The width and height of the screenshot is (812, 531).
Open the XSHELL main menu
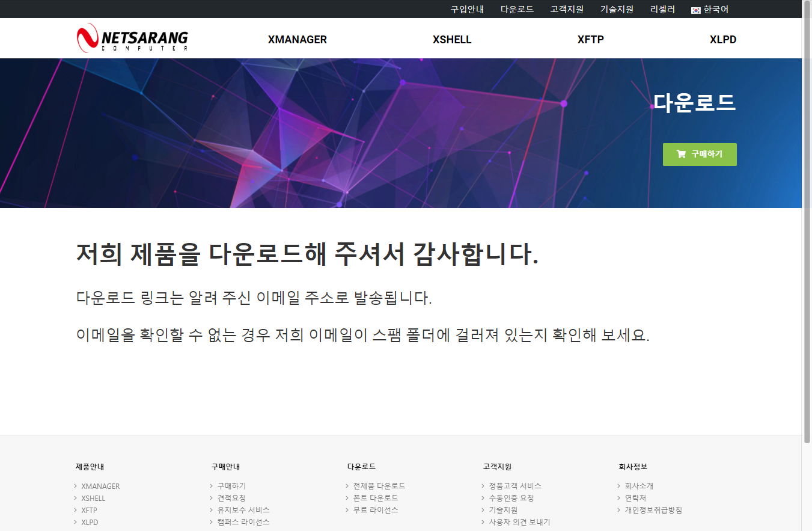pos(452,40)
